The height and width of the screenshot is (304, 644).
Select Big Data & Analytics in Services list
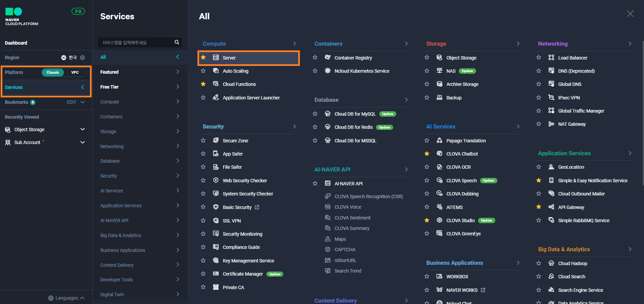point(140,235)
